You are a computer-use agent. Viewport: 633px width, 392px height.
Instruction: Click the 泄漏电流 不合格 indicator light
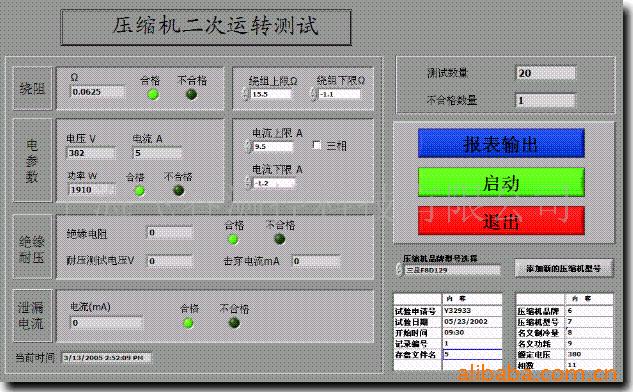click(234, 323)
